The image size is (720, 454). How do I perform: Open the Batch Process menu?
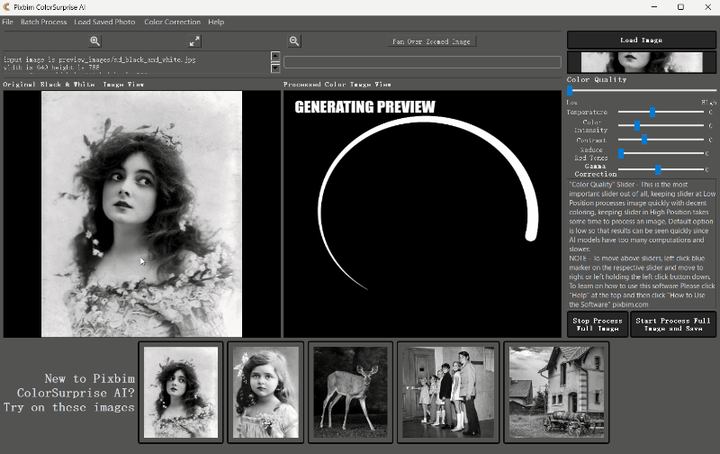click(x=44, y=22)
